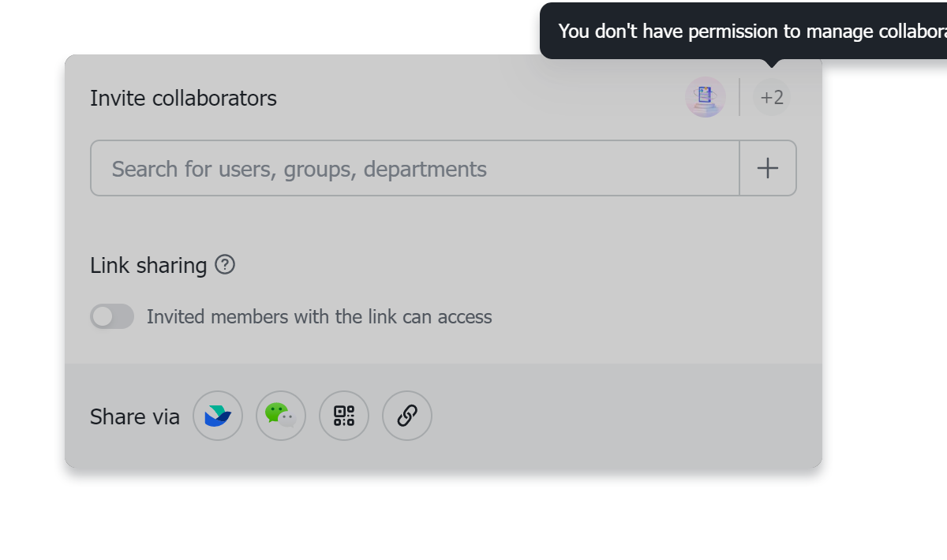Click the search users, groups, departments field
This screenshot has height=560, width=947.
click(415, 168)
